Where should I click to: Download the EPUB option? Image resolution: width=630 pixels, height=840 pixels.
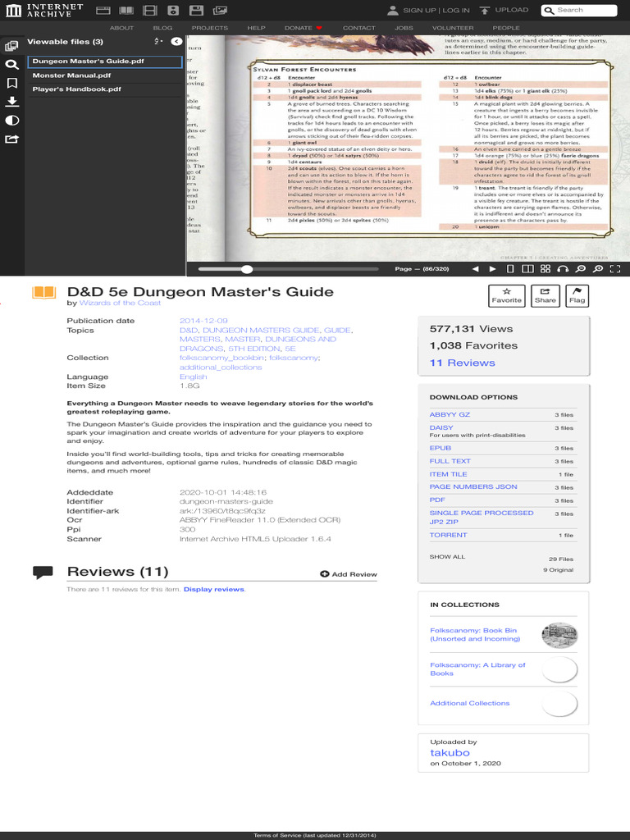click(441, 448)
